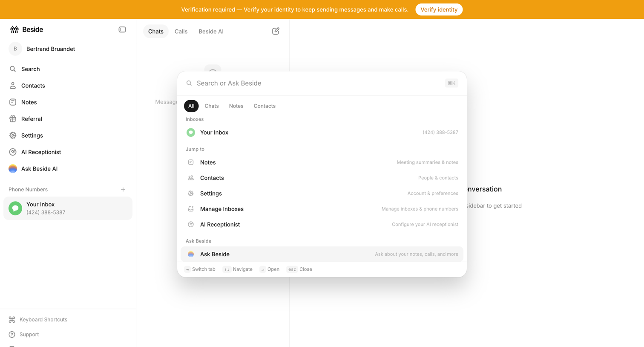Open Search from the sidebar

tap(68, 69)
